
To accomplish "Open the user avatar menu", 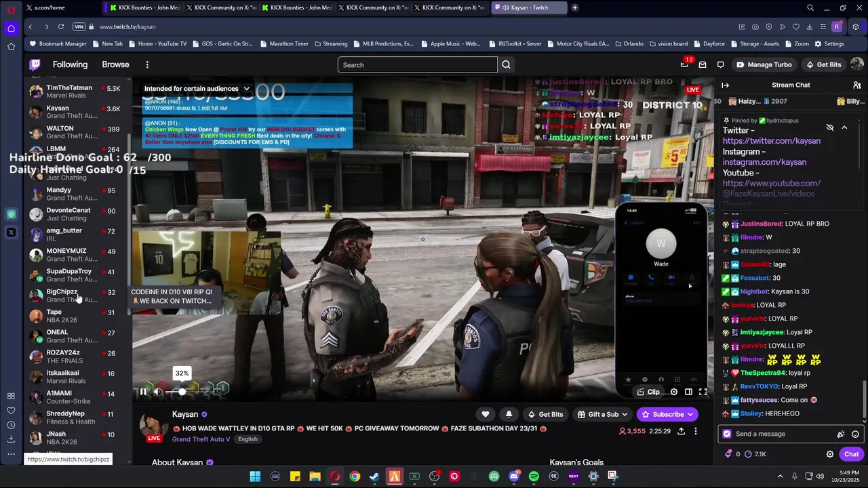I will [x=856, y=64].
